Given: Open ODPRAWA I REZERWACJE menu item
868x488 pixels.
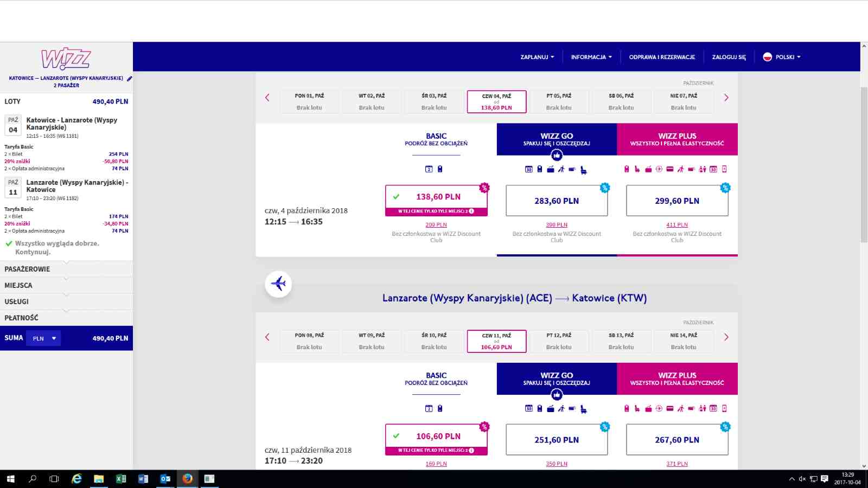Looking at the screenshot, I should coord(662,57).
